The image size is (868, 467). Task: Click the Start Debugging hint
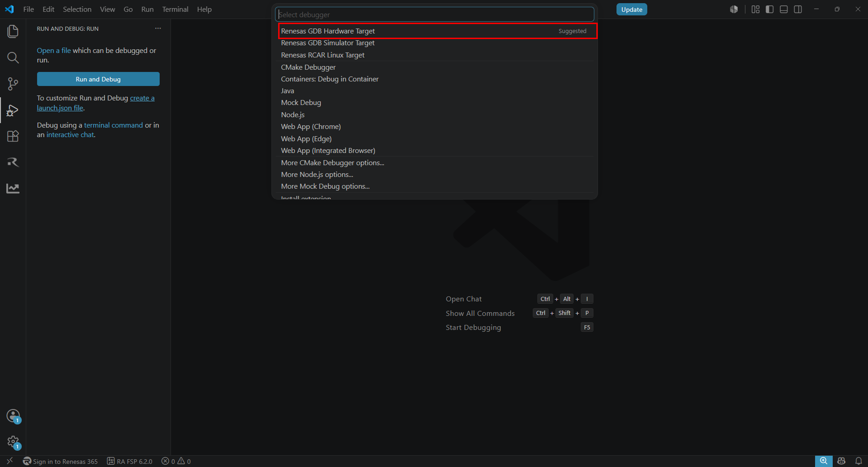(x=473, y=328)
